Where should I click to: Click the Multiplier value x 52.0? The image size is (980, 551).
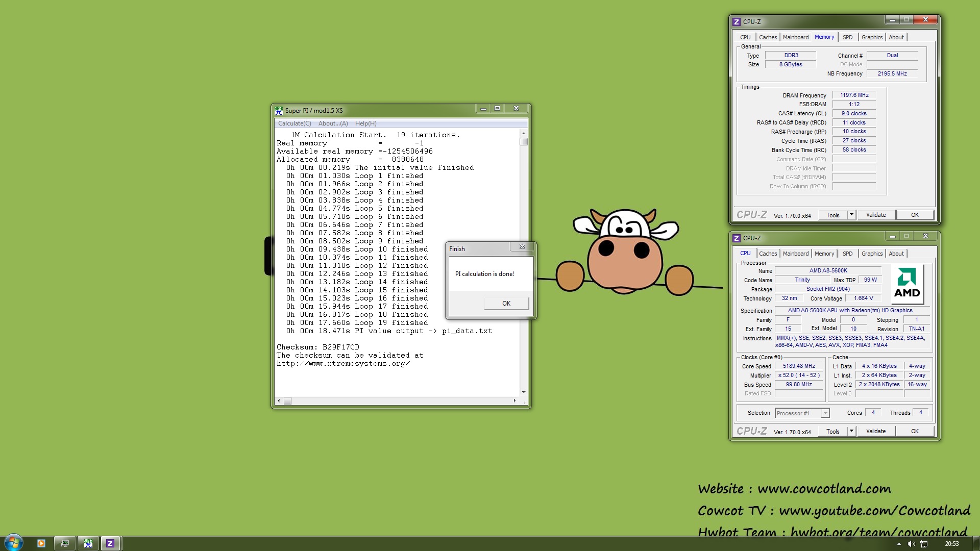click(799, 375)
